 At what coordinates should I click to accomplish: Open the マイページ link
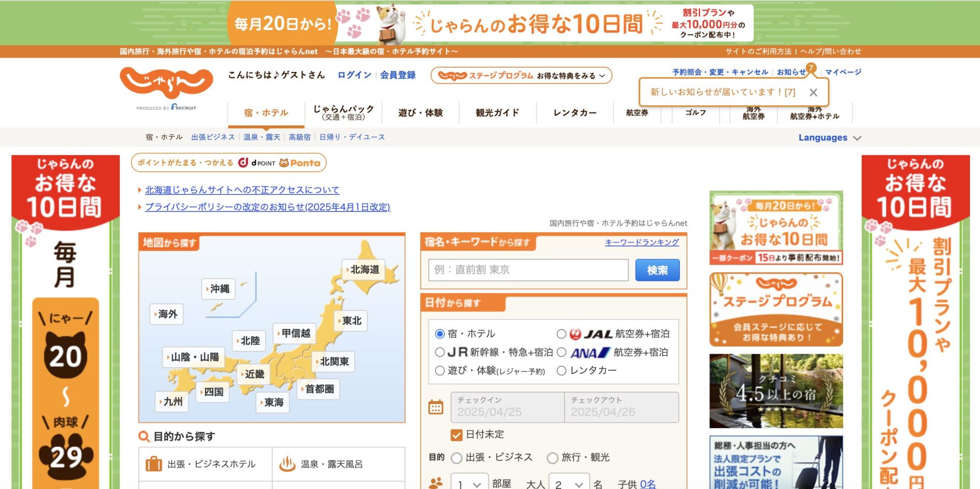tap(843, 72)
